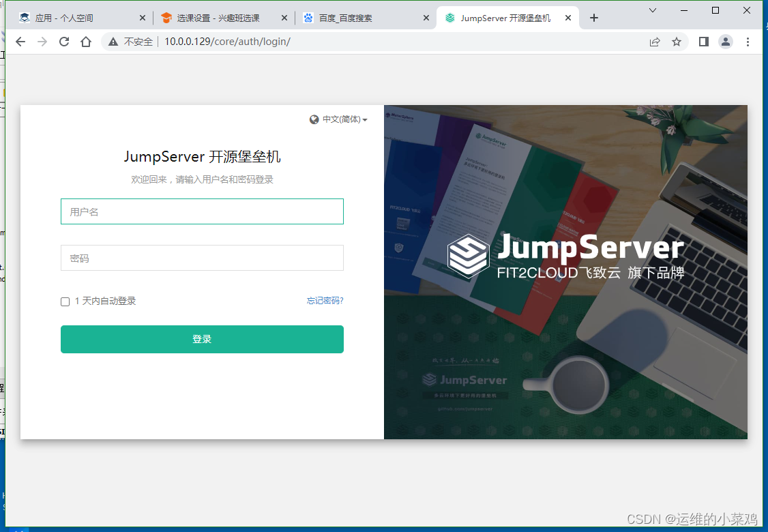Bookmark this page with the star icon
The image size is (768, 532).
point(676,42)
